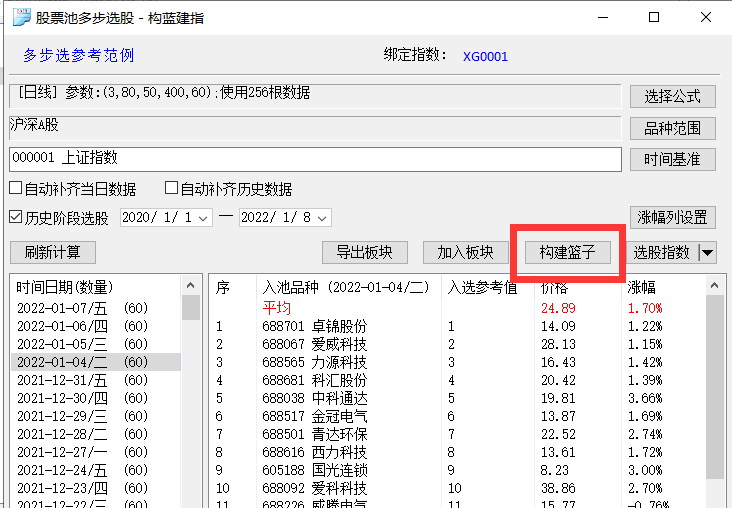Select date 2021-12-27/一 in list

point(96,452)
